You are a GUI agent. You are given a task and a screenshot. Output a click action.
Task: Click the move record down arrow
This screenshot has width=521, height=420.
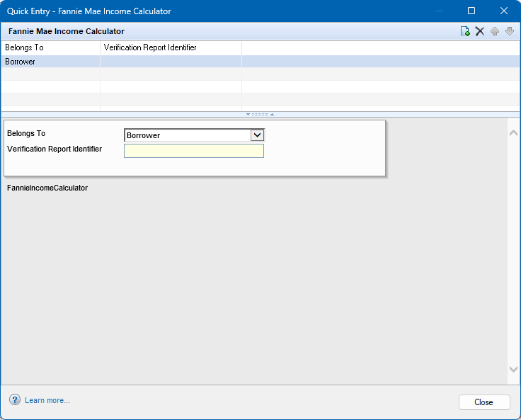pyautogui.click(x=510, y=31)
